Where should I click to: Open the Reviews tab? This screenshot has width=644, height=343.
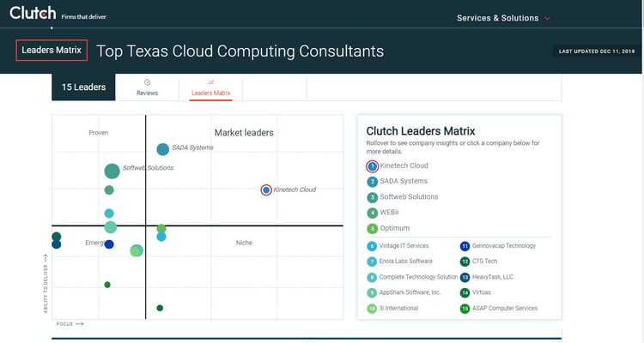[x=147, y=87]
